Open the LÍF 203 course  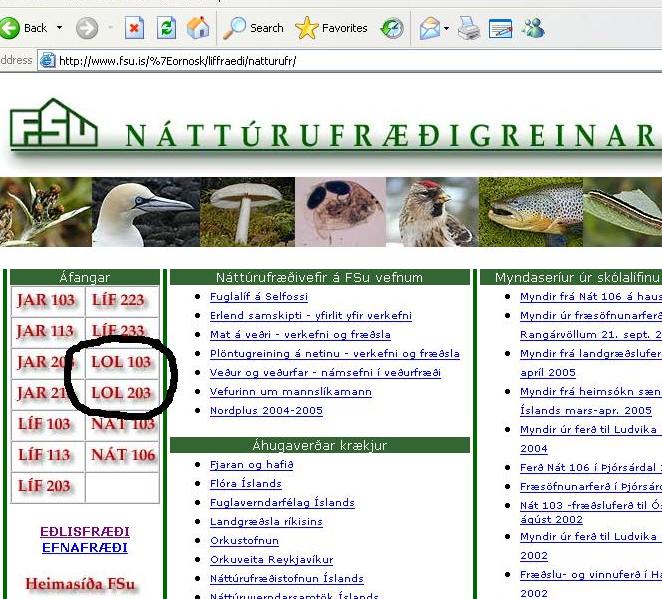pos(44,486)
